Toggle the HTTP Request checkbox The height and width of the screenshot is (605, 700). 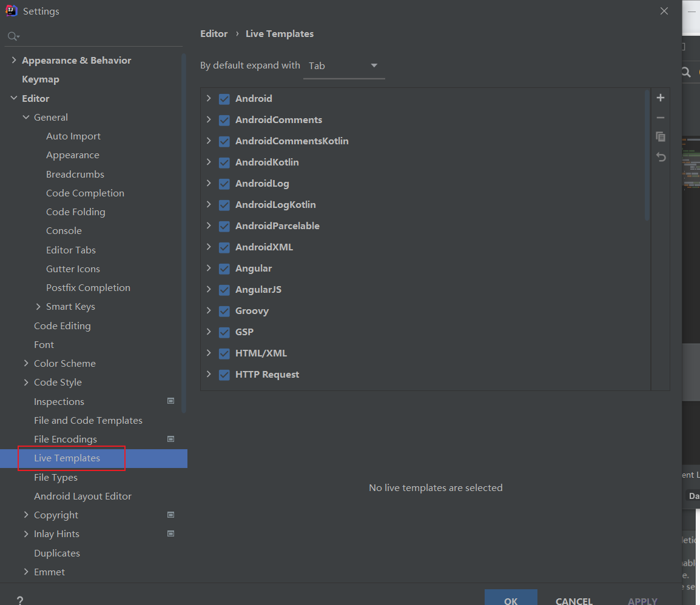tap(224, 375)
